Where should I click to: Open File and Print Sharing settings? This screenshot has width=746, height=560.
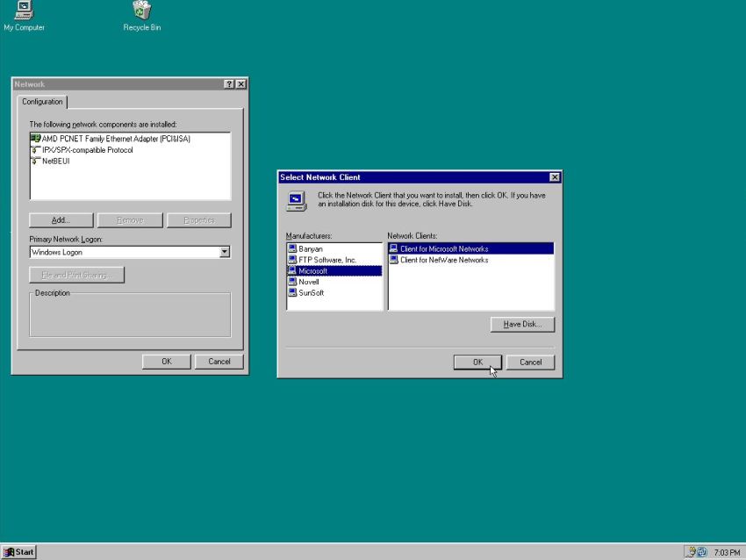(76, 275)
